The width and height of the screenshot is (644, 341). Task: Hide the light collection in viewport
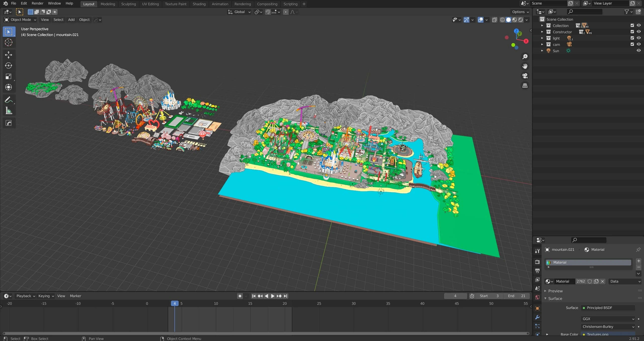point(638,38)
